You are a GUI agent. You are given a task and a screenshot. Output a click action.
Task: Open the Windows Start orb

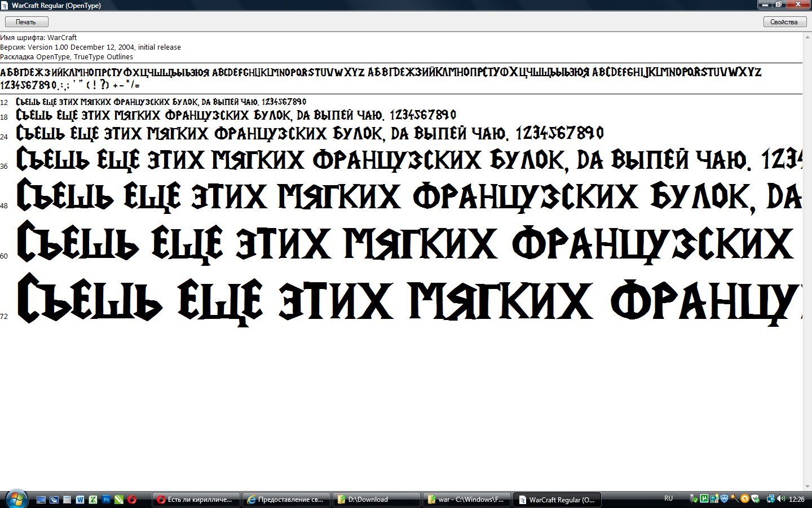pyautogui.click(x=16, y=499)
